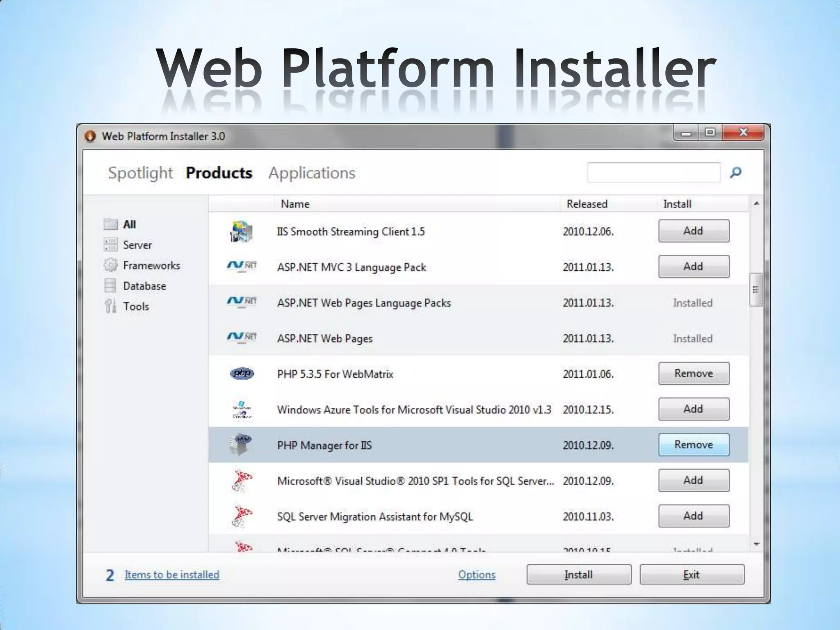Click the All folder icon in sidebar
This screenshot has height=630, width=840.
point(110,224)
